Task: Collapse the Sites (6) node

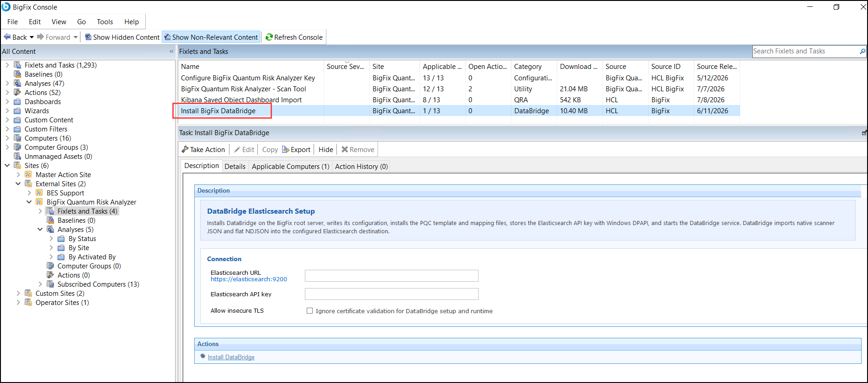Action: (7, 166)
